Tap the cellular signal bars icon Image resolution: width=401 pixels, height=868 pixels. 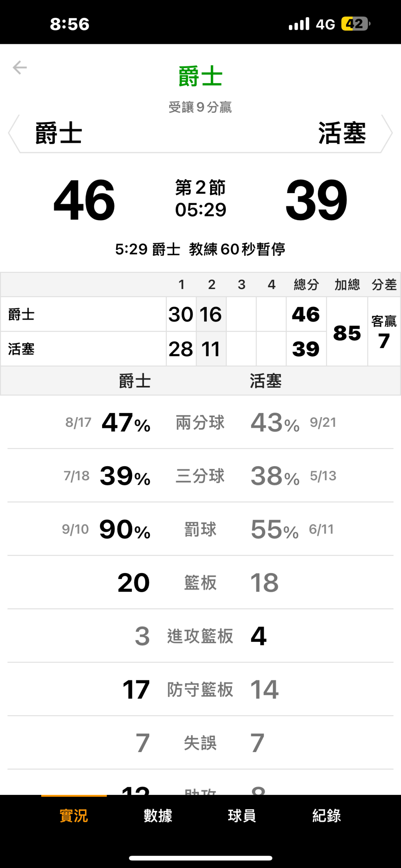(299, 24)
